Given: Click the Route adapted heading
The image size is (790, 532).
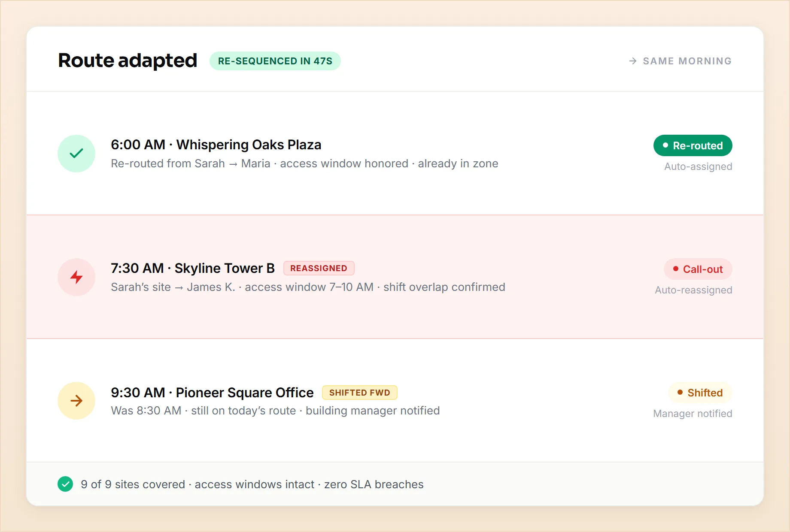Looking at the screenshot, I should 128,60.
